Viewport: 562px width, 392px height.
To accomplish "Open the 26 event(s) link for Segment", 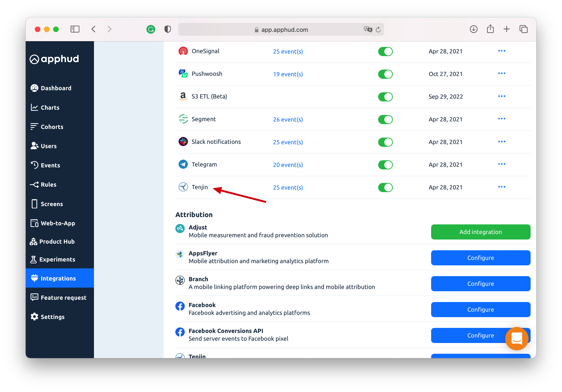I will [x=288, y=119].
